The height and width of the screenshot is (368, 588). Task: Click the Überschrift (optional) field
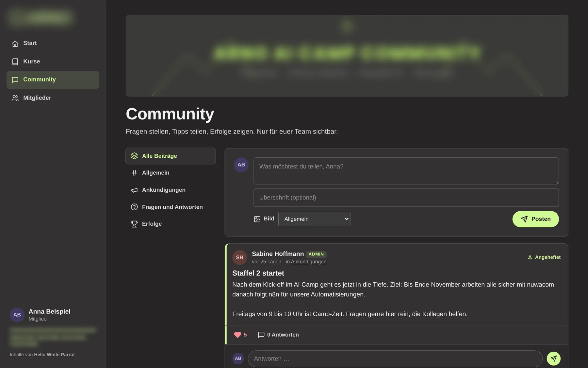coord(406,198)
